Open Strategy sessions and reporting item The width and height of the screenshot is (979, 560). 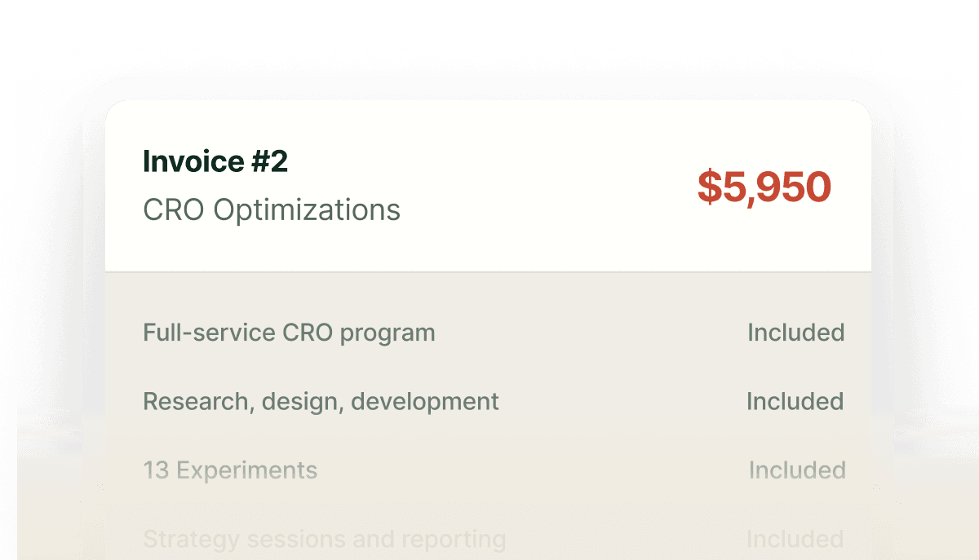pos(324,539)
